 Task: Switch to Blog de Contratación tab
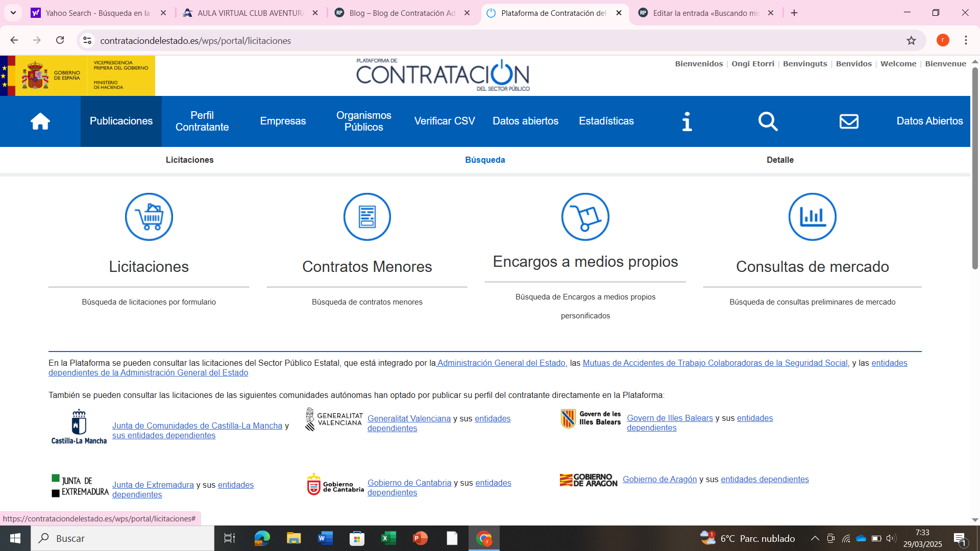[402, 13]
